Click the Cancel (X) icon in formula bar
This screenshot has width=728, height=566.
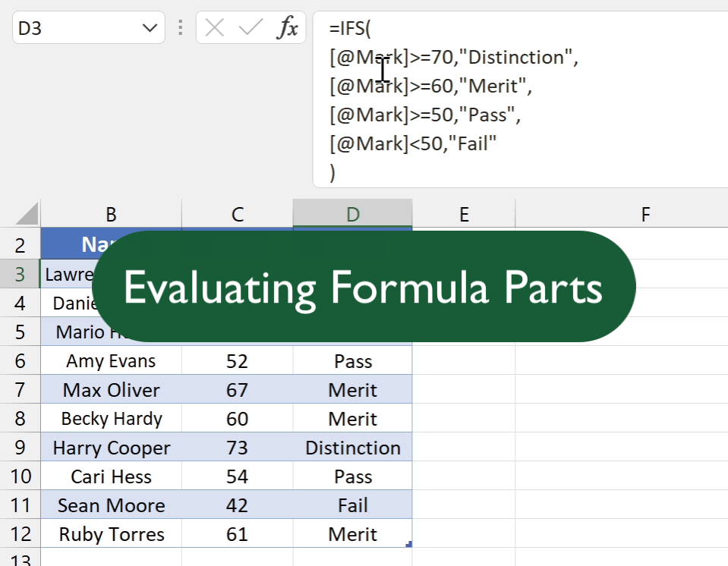[215, 28]
